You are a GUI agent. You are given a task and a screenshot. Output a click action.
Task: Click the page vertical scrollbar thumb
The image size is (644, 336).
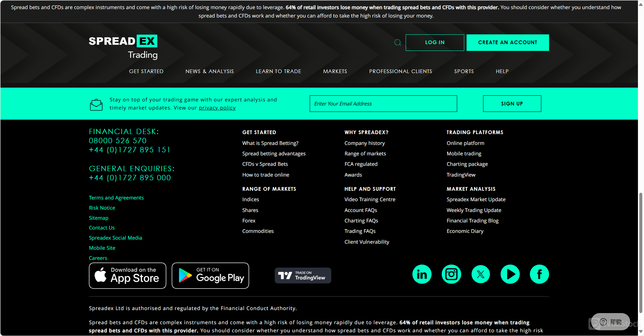point(641,253)
